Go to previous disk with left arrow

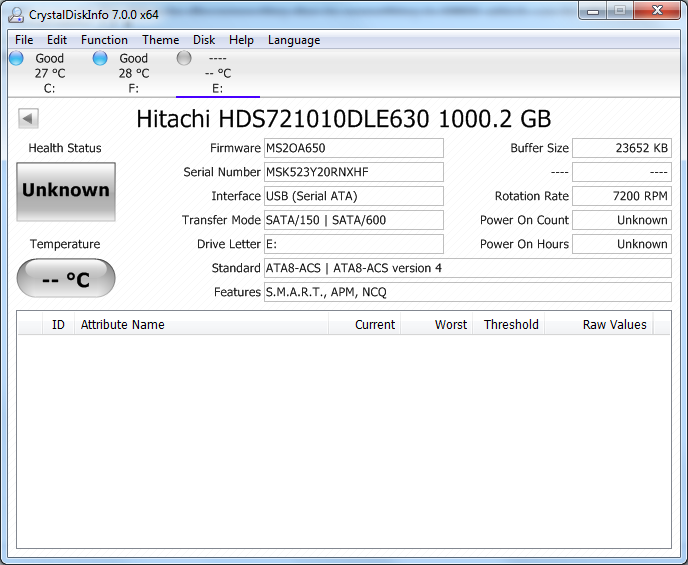point(29,118)
